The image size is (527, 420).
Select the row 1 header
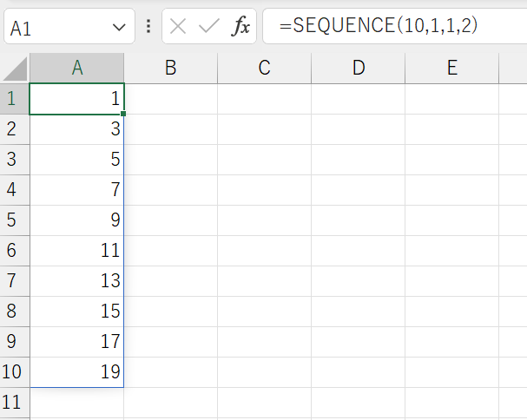pyautogui.click(x=15, y=99)
